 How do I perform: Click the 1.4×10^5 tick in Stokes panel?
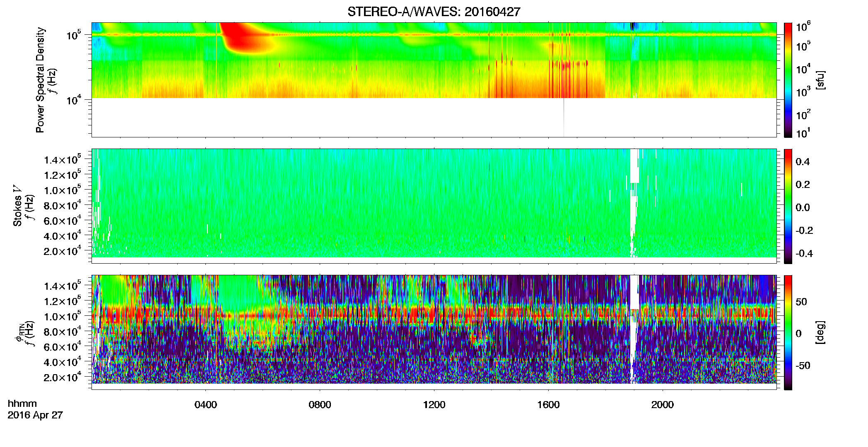click(x=62, y=159)
